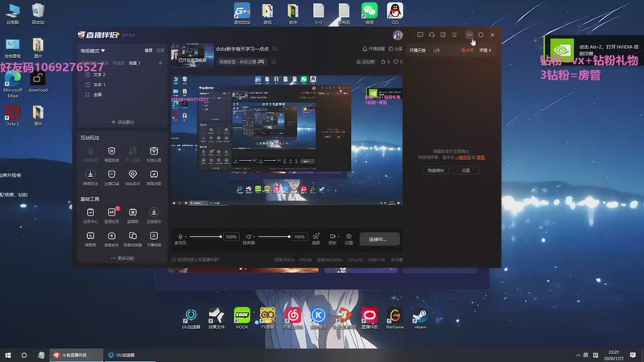Open the WeGame desktop icon
This screenshot has height=362, width=644.
(x=394, y=318)
